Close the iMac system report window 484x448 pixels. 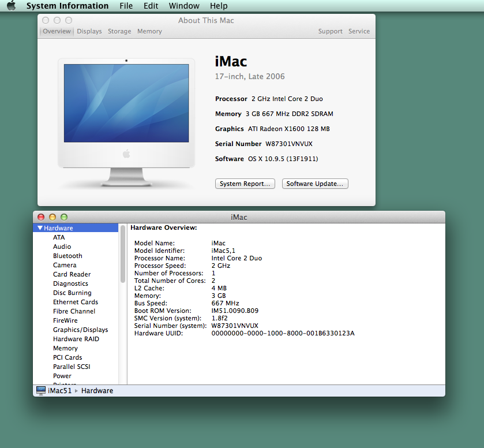41,217
